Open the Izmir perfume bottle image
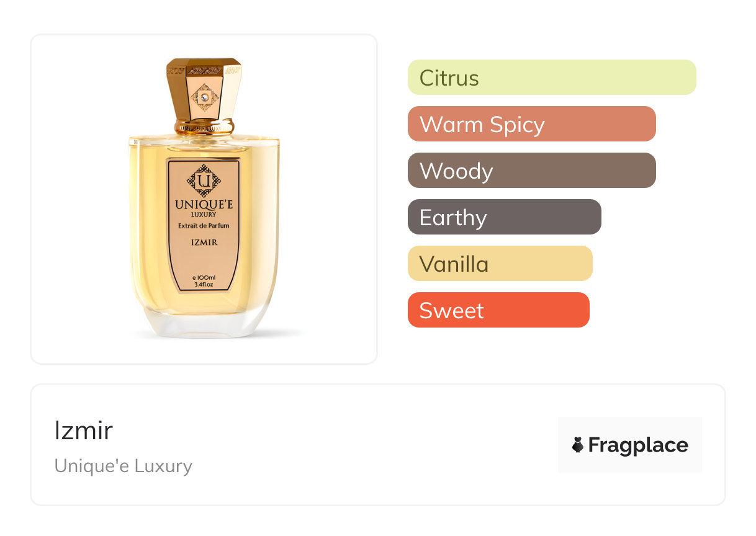756x536 pixels. (204, 199)
